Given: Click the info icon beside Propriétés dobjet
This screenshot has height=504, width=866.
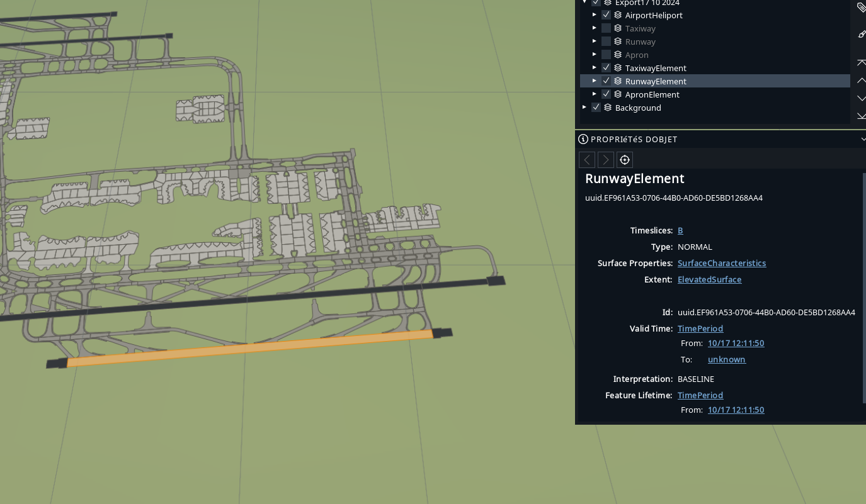Looking at the screenshot, I should click(583, 139).
